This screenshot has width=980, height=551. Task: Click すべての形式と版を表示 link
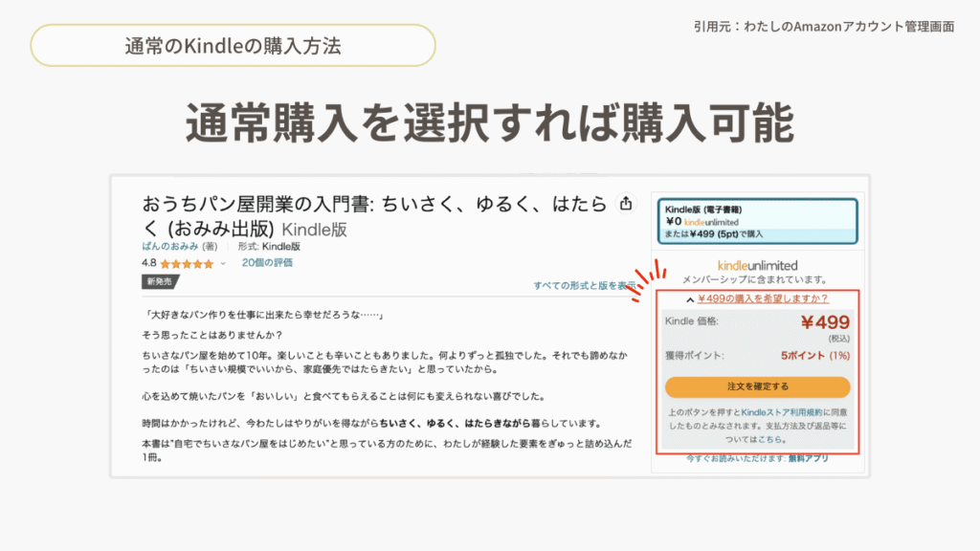click(x=584, y=285)
